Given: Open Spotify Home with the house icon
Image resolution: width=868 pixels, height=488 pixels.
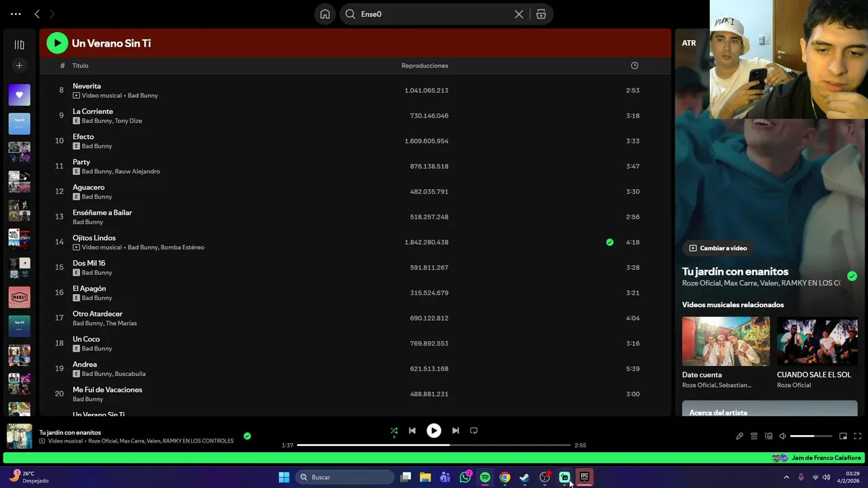Looking at the screenshot, I should point(325,14).
